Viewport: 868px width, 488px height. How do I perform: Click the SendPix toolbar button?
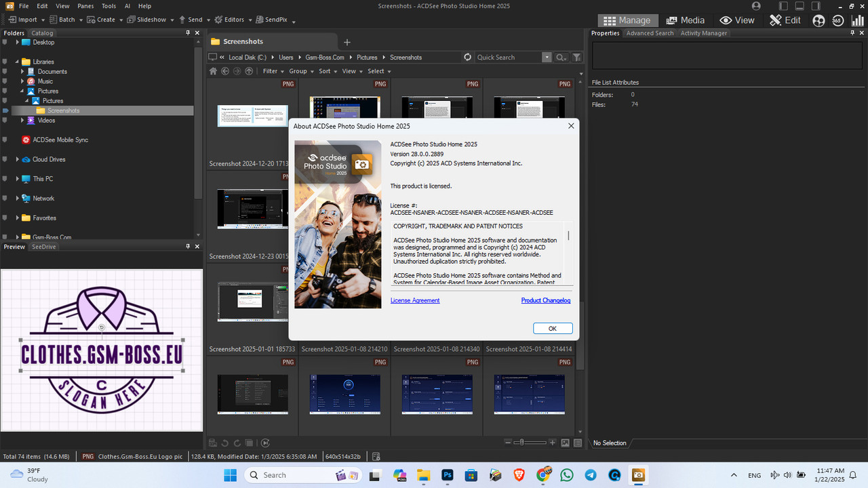[x=271, y=20]
